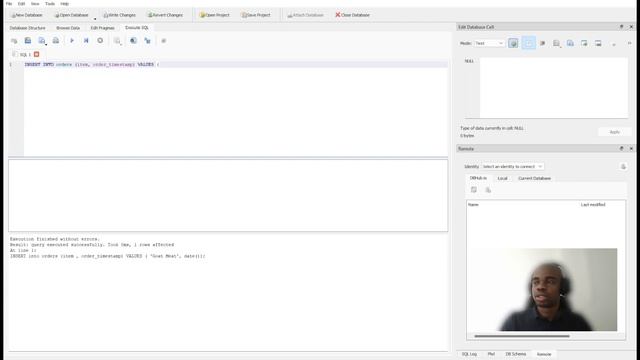Click Close Database toolbar button
Screen dimensions: 640x360
[352, 15]
